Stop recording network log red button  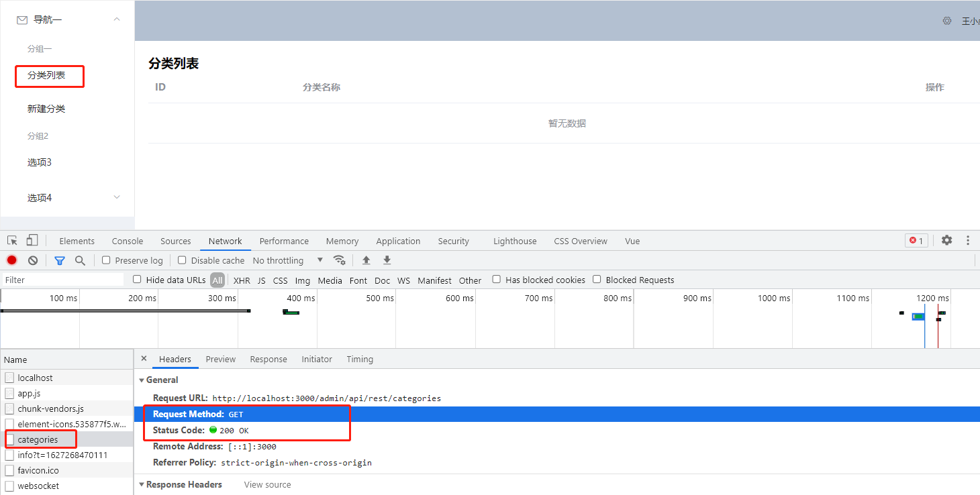(12, 260)
